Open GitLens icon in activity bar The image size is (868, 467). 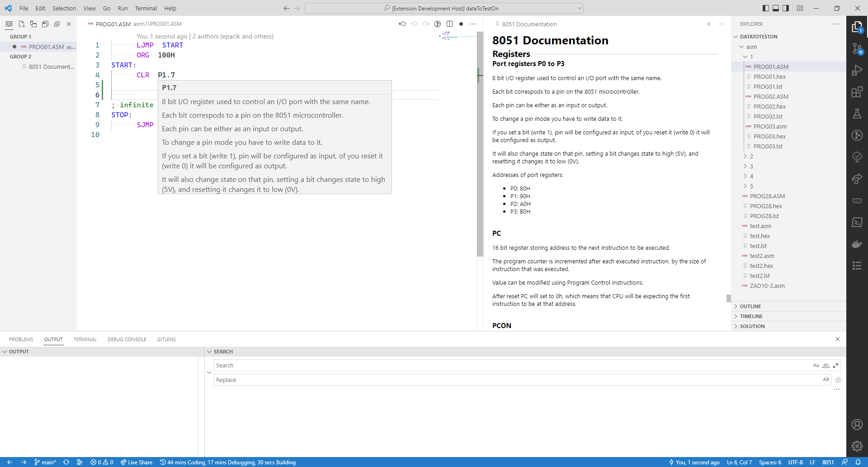pyautogui.click(x=857, y=135)
